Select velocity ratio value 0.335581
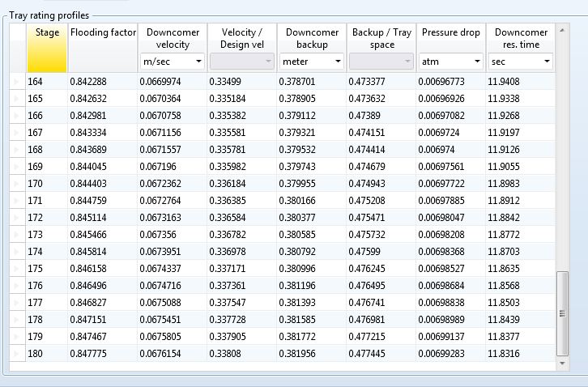Screen dimensions: 588x387 point(242,133)
